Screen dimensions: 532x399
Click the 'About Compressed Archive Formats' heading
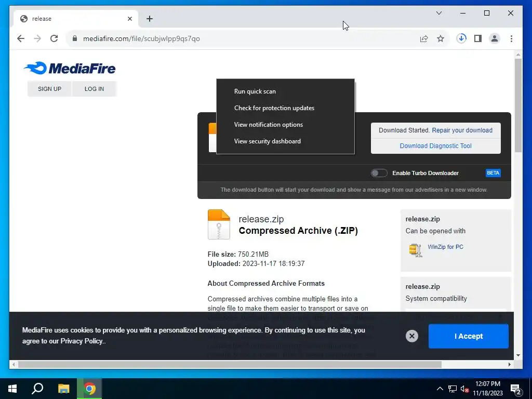click(266, 283)
